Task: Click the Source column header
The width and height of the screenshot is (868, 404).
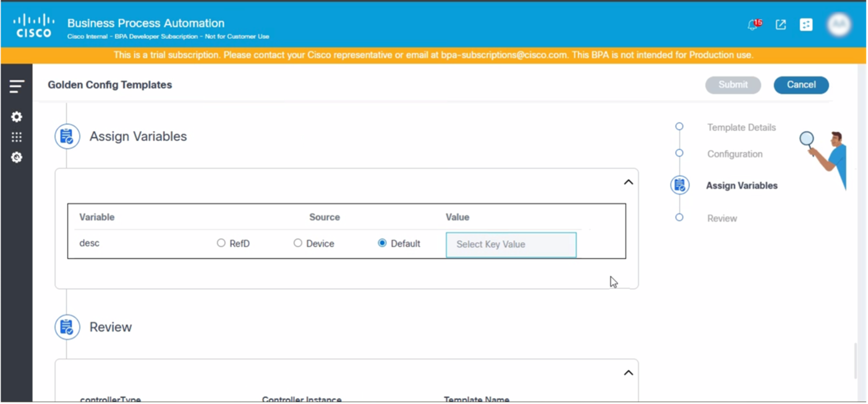Action: [325, 217]
